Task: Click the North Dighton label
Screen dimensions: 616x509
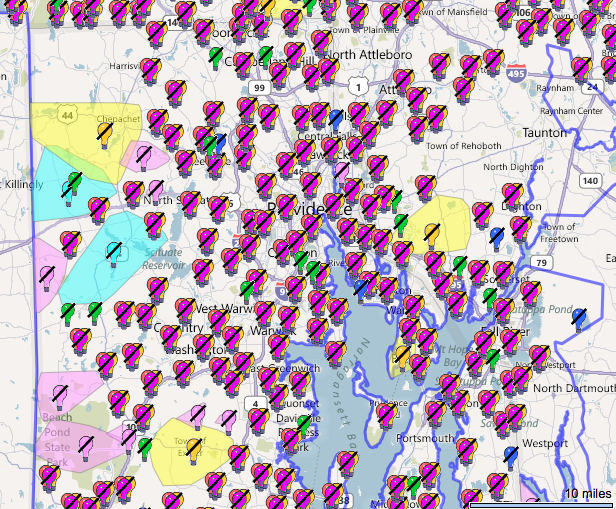Action: tap(513, 167)
